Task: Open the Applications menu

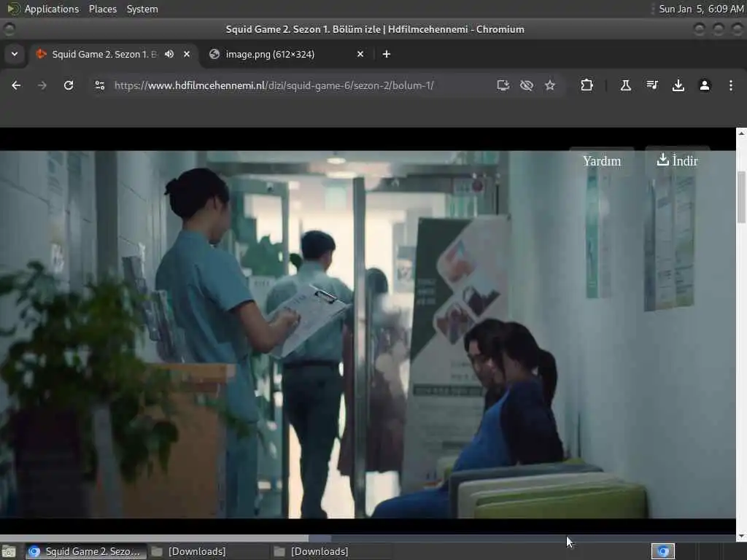Action: 52,9
